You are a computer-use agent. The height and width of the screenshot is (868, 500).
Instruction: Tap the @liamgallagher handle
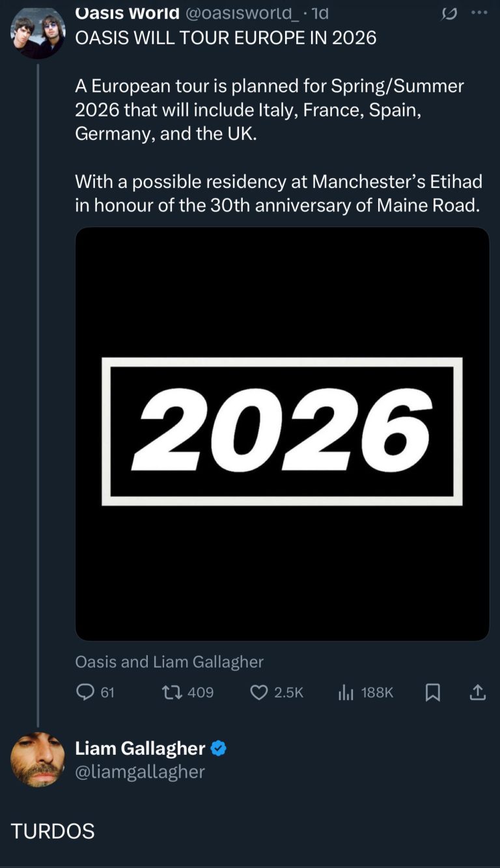[x=140, y=772]
